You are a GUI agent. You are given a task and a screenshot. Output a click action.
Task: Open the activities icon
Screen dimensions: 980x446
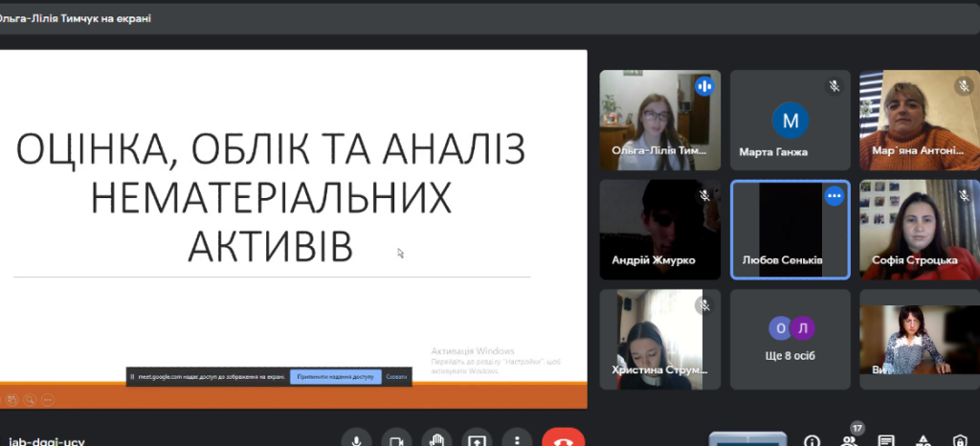(924, 441)
